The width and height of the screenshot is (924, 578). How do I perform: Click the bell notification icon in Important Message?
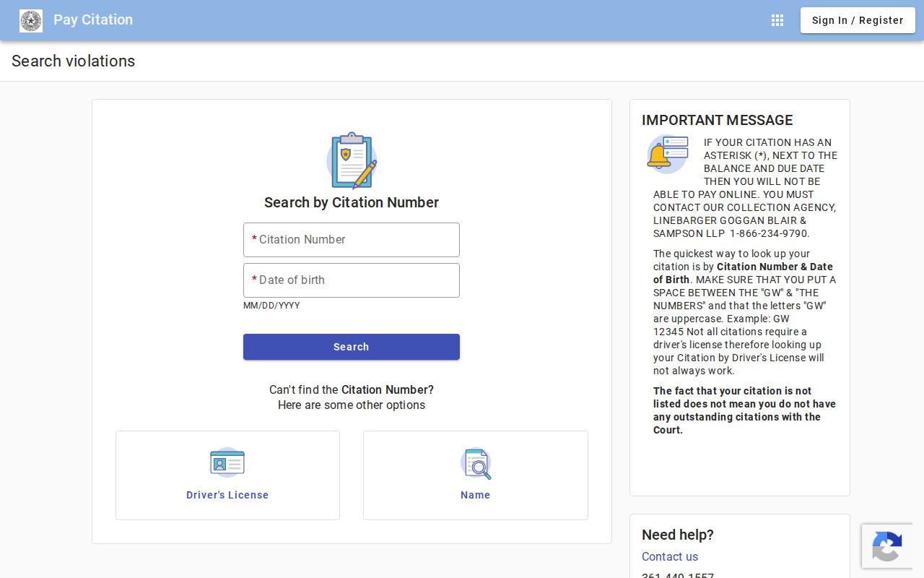(667, 154)
